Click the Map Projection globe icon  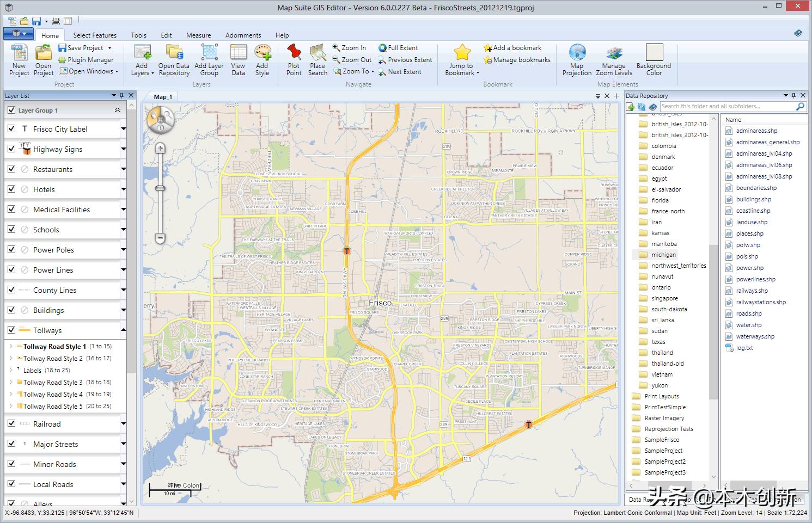577,53
